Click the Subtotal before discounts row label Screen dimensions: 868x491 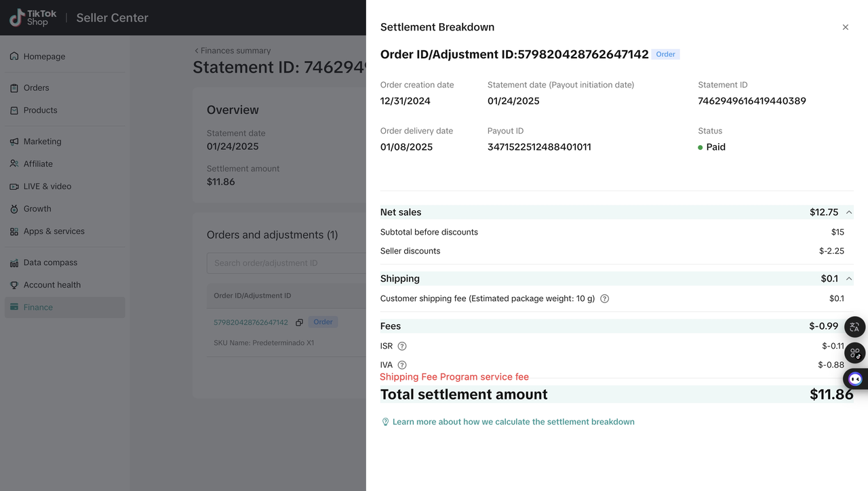coord(429,232)
